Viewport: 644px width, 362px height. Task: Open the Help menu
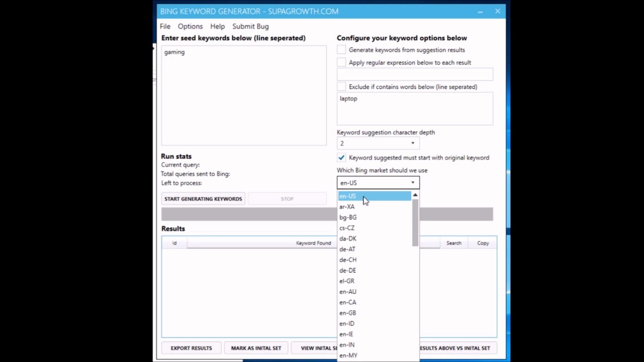[217, 26]
